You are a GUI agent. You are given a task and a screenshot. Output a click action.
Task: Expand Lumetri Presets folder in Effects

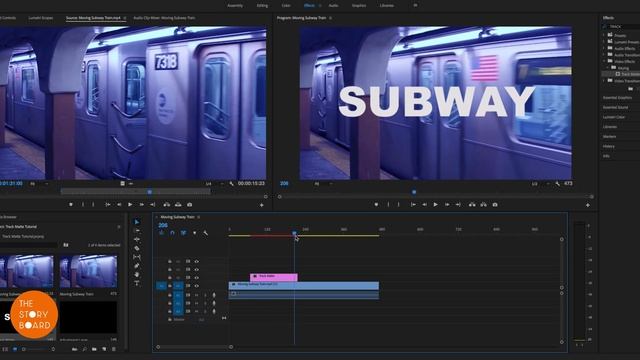click(604, 42)
